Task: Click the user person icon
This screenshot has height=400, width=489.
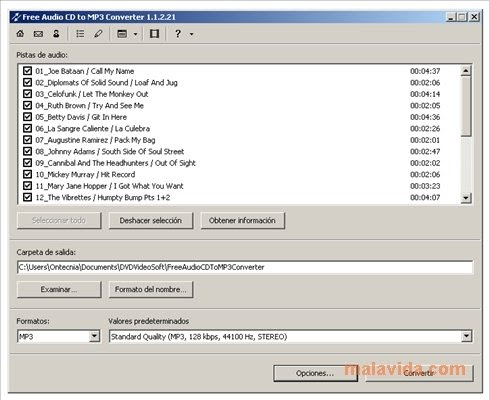Action: click(x=56, y=34)
